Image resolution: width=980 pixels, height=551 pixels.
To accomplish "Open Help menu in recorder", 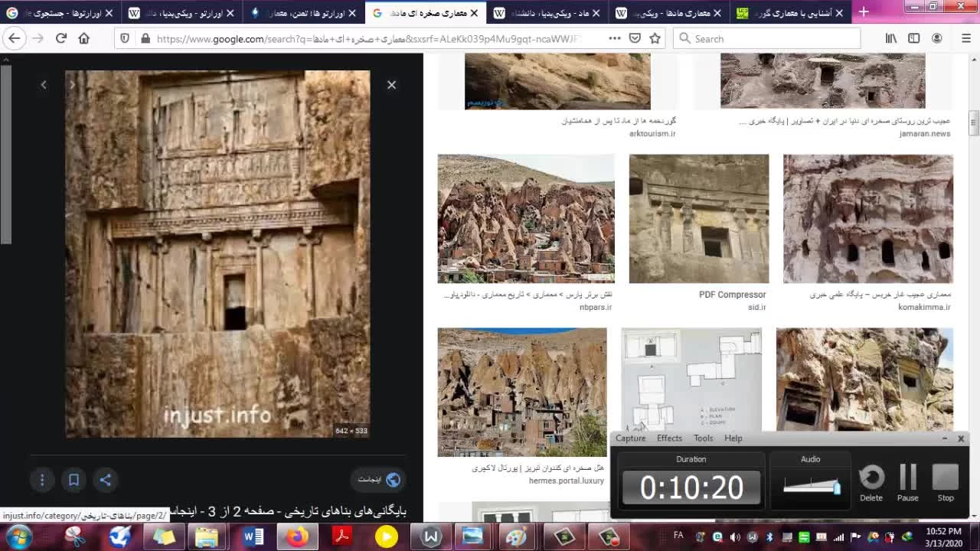I will 733,438.
